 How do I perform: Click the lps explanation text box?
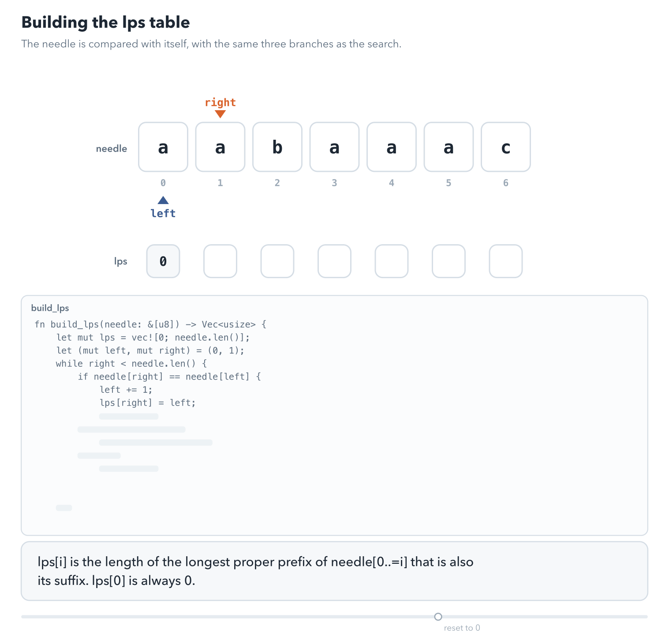(x=334, y=571)
